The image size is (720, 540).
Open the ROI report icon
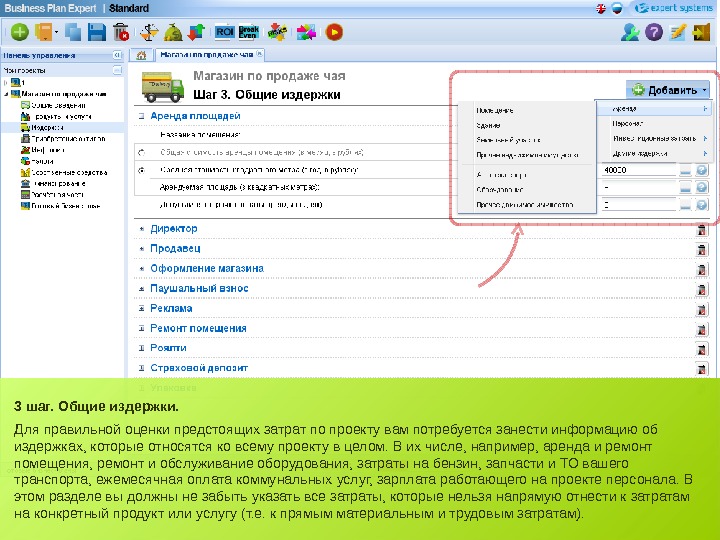pyautogui.click(x=225, y=32)
